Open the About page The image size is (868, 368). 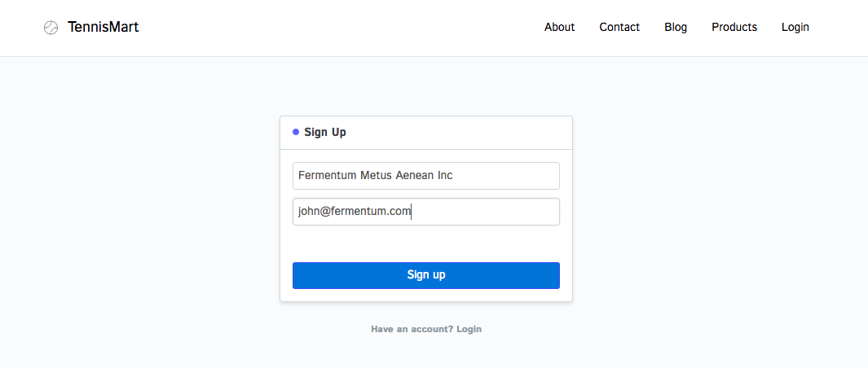coord(559,27)
